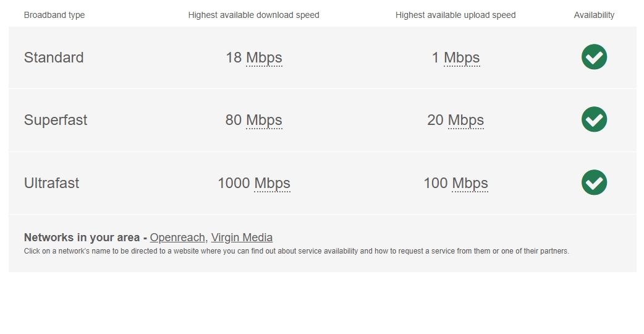The height and width of the screenshot is (334, 644).
Task: Click Mbps abbreviation beside 1000 download speed
Action: tap(272, 184)
